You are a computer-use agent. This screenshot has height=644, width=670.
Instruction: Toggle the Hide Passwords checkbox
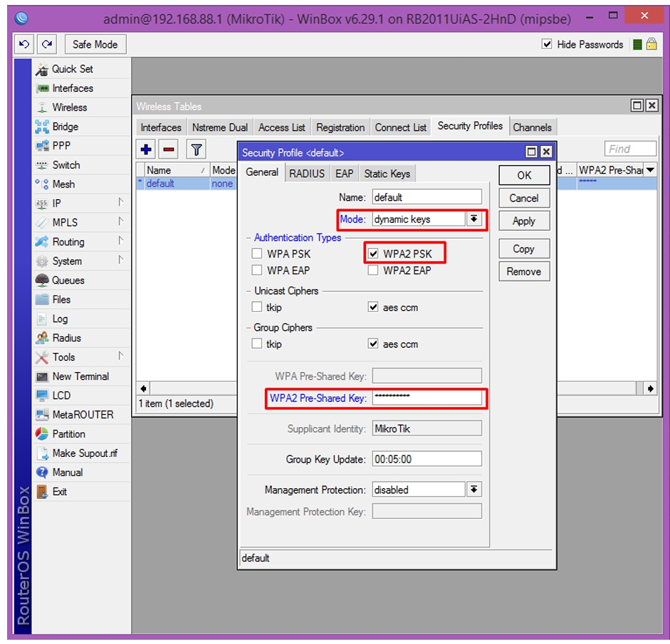547,44
